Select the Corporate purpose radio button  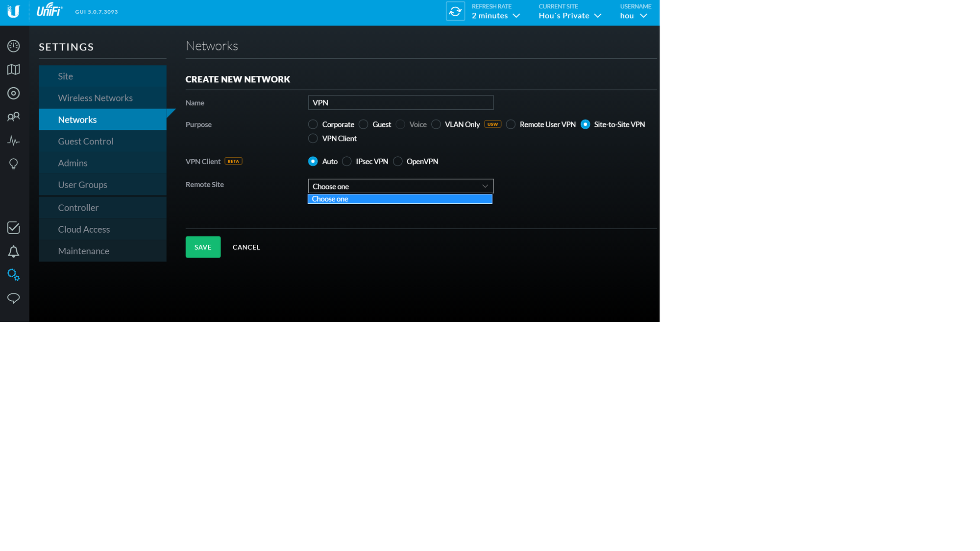tap(313, 124)
